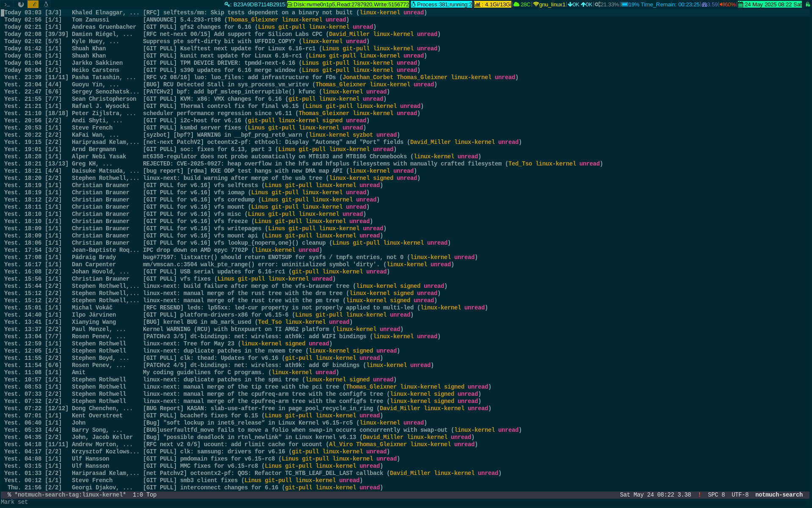The height and width of the screenshot is (508, 812).
Task: Click the Mark set echo area message
Action: pyautogui.click(x=14, y=502)
